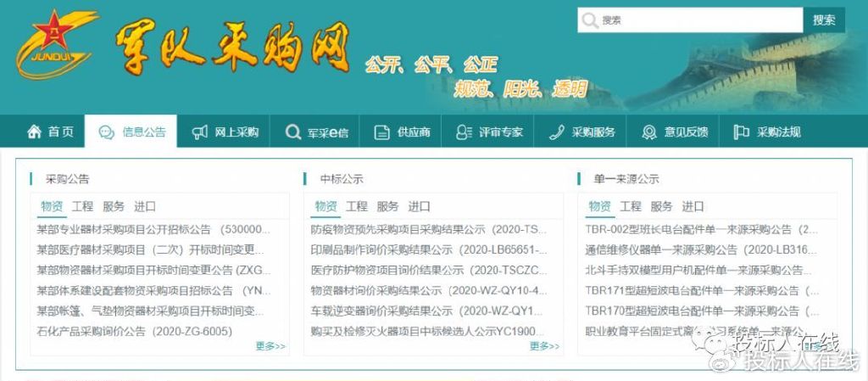
Task: Open the 采购服务 navigation item
Action: (581, 132)
